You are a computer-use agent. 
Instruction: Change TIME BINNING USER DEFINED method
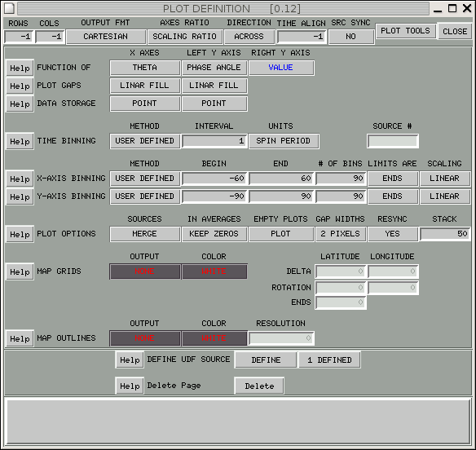pos(145,141)
